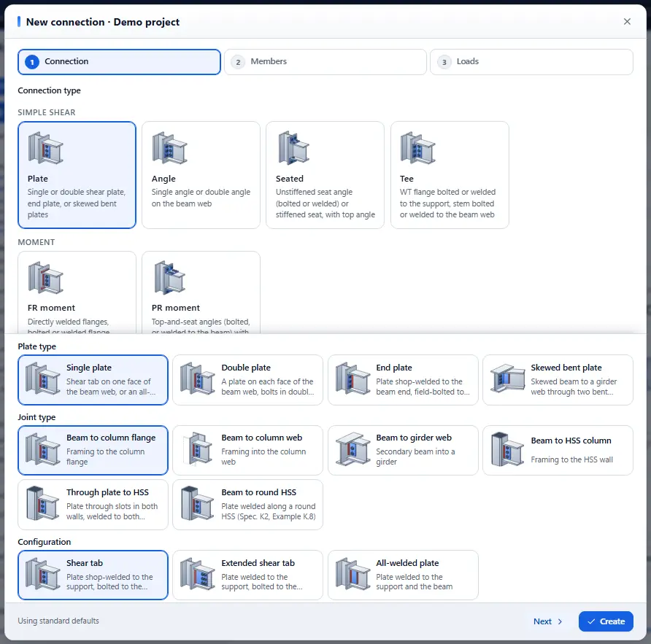Click the step 3 number badge
Viewport: 651px width, 644px height.
point(444,62)
